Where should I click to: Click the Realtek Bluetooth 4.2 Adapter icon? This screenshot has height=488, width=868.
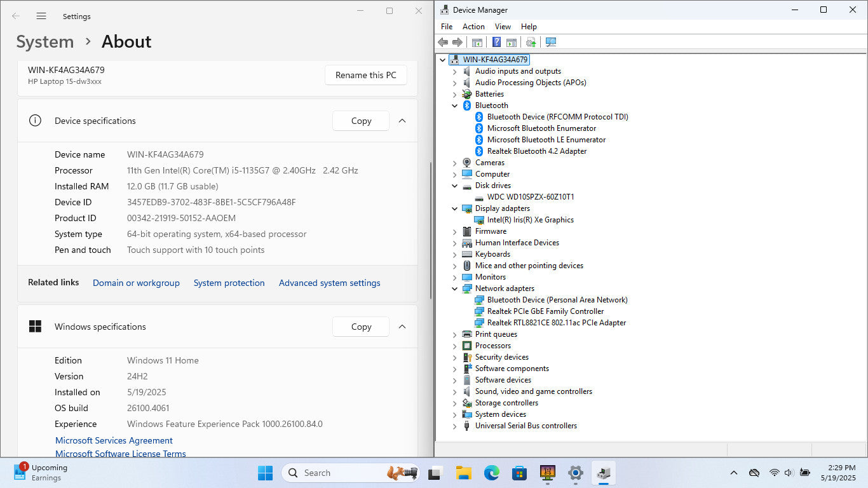(480, 151)
